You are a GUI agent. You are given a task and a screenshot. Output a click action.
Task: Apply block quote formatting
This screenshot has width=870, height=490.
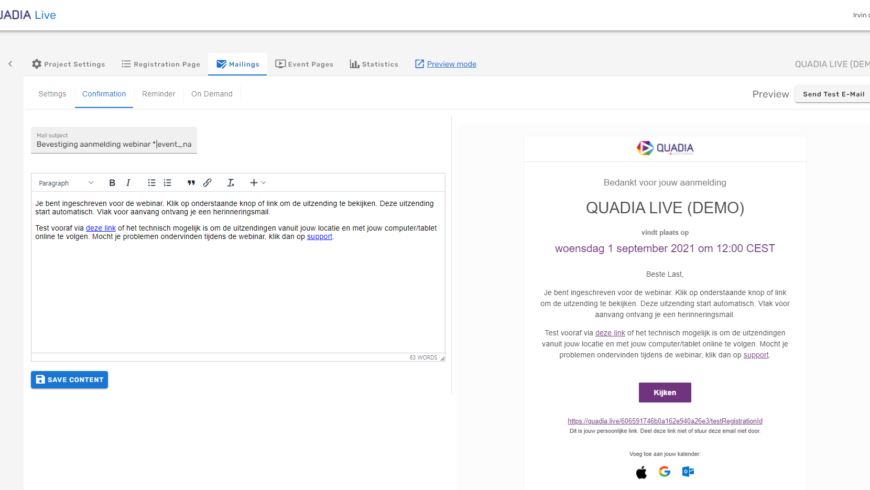click(191, 183)
